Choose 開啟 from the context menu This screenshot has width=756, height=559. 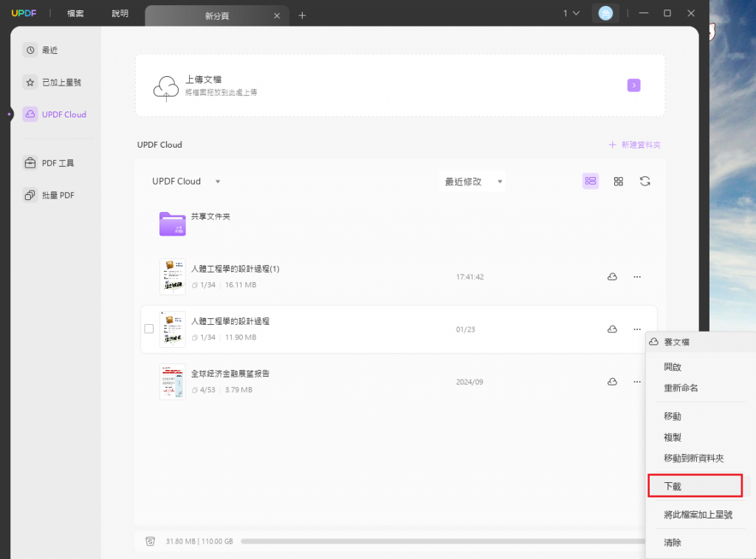click(x=673, y=367)
